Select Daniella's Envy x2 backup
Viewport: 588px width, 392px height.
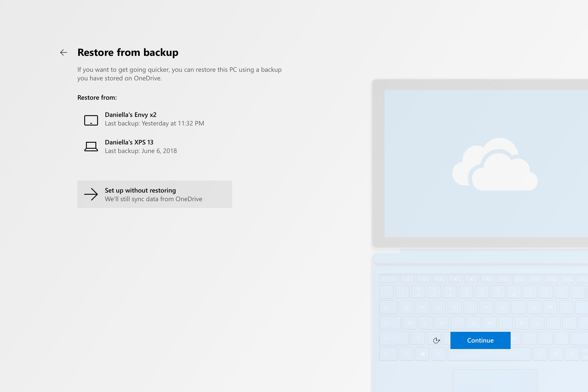[155, 119]
